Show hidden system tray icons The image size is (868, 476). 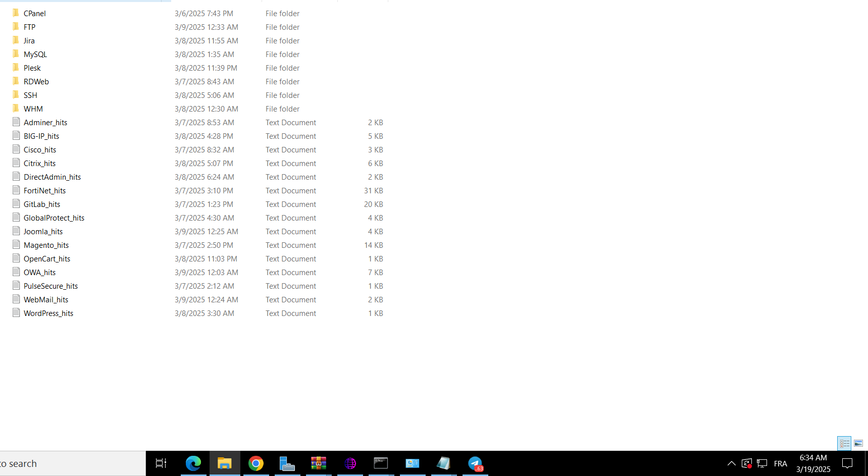(731, 463)
